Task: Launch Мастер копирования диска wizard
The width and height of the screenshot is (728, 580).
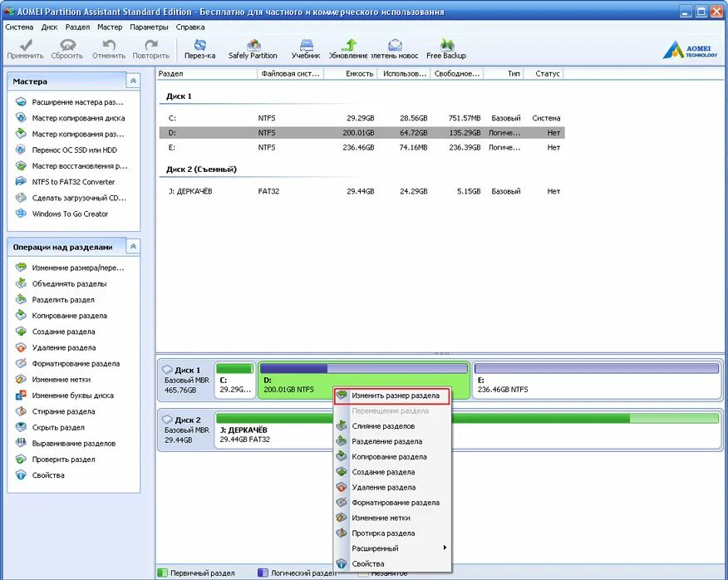Action: (78, 118)
